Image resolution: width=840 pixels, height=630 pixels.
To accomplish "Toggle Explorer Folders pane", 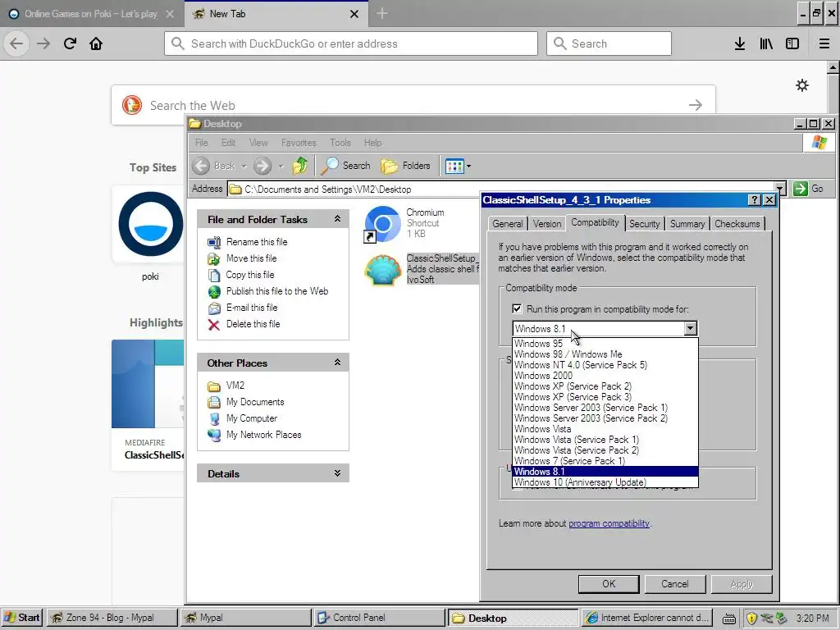I will coord(405,166).
